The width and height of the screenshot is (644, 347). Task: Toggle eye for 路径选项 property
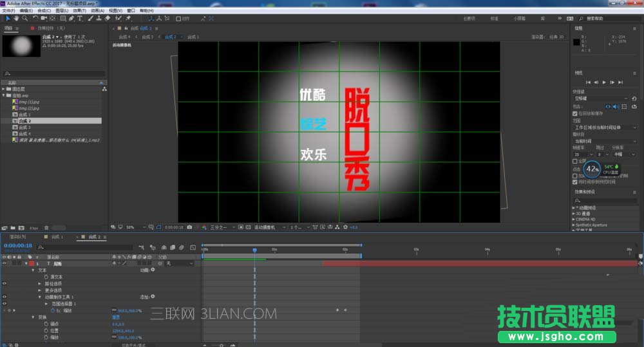pos(5,283)
